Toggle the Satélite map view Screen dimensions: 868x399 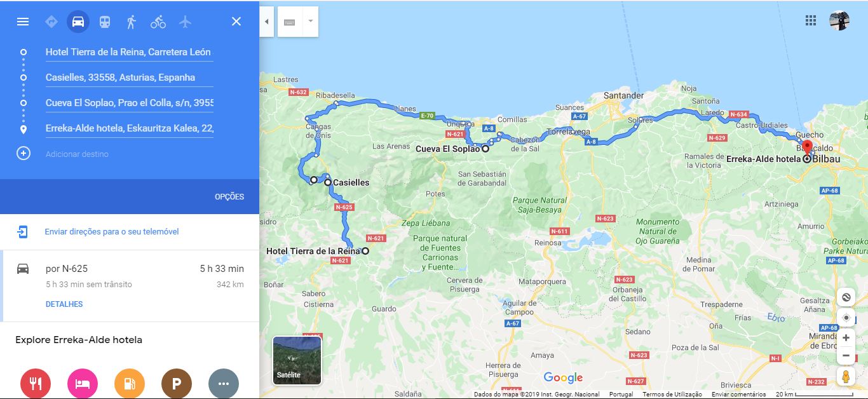click(x=297, y=360)
